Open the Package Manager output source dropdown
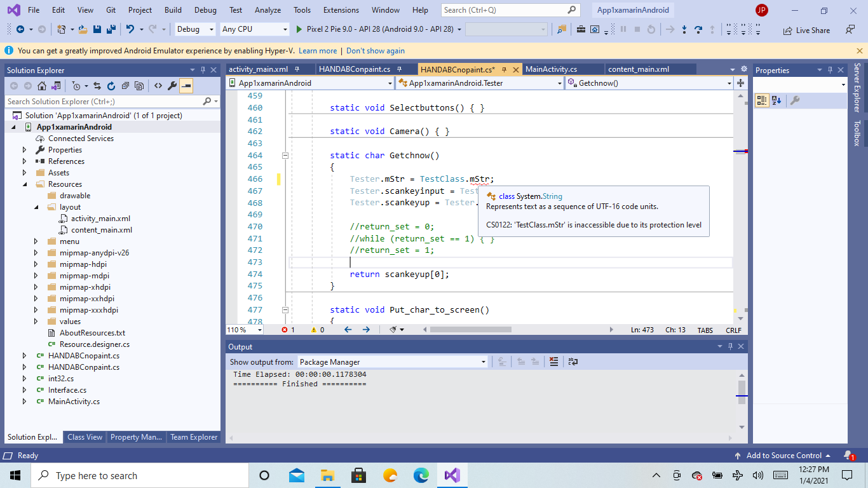868x488 pixels. 392,362
